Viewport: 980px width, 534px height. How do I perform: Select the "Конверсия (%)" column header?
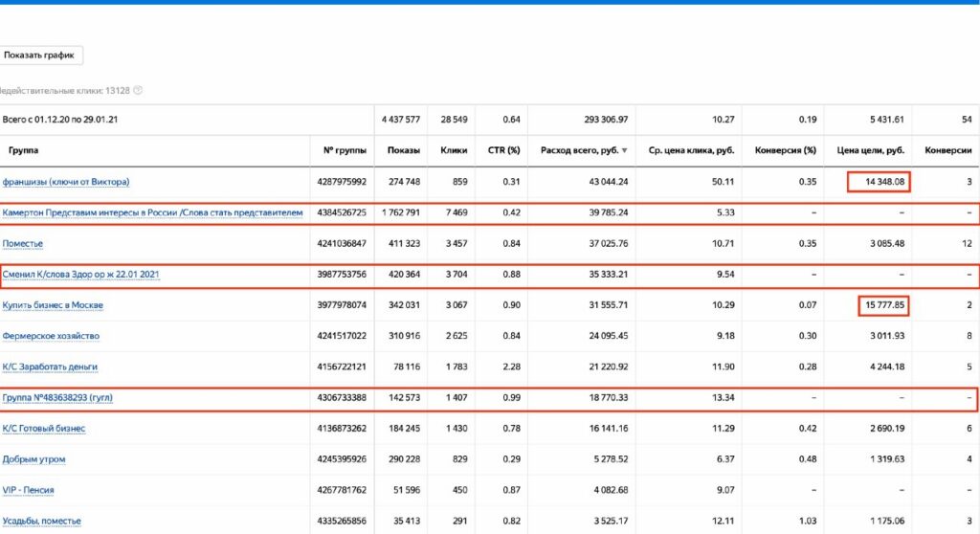tap(785, 151)
